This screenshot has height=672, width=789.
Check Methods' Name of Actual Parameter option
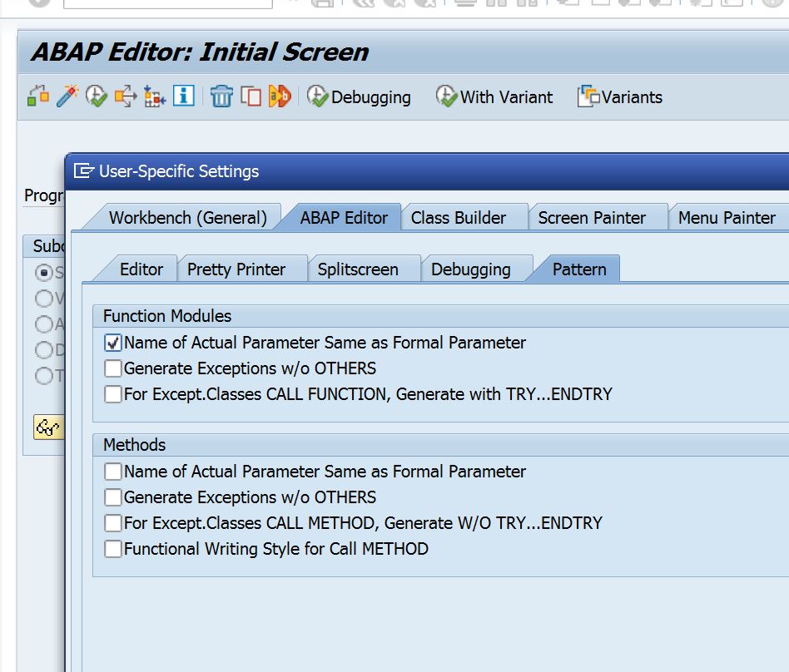coord(112,472)
